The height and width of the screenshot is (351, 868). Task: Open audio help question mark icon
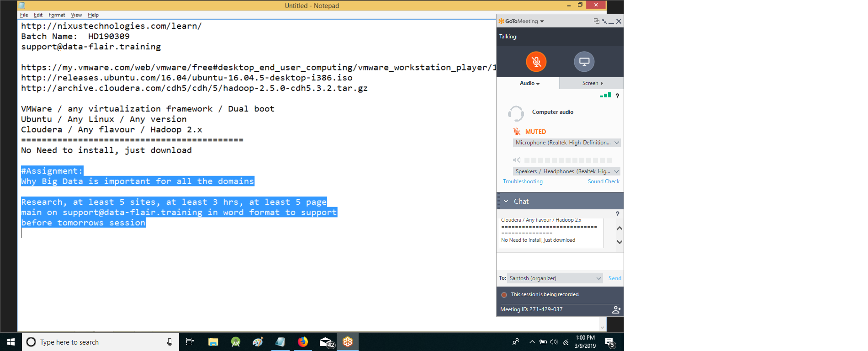point(617,96)
